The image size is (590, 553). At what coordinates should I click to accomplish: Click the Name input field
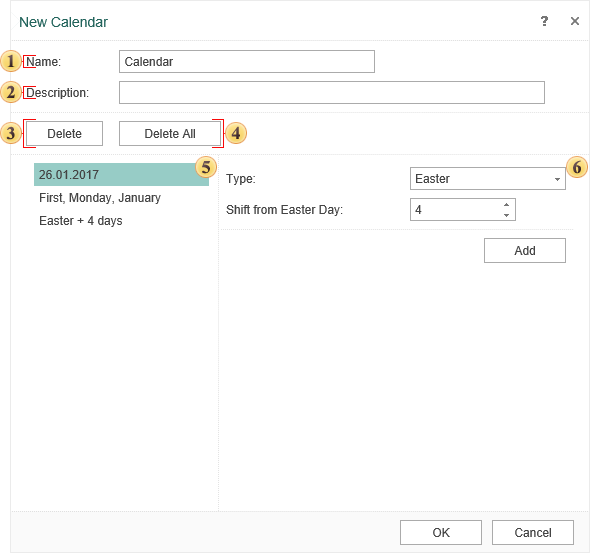pyautogui.click(x=247, y=61)
